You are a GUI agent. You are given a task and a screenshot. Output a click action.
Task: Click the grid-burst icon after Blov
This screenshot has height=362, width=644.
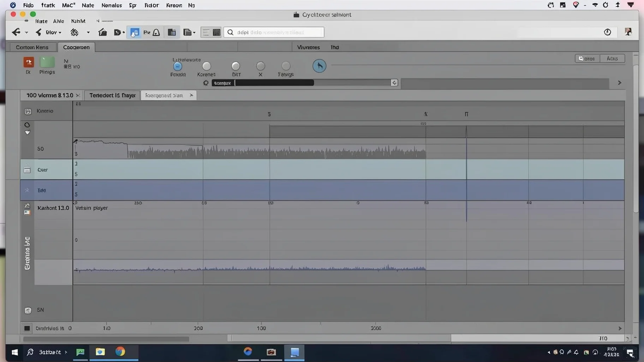(74, 32)
